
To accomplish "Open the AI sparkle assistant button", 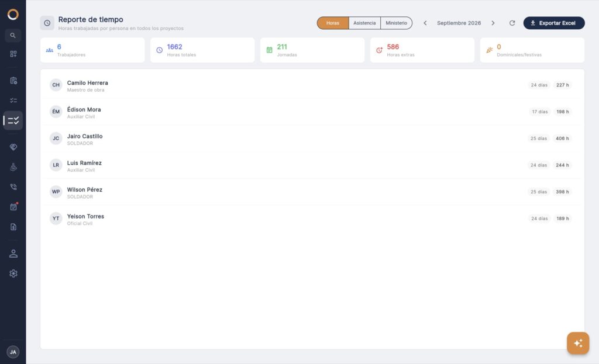I will point(577,343).
